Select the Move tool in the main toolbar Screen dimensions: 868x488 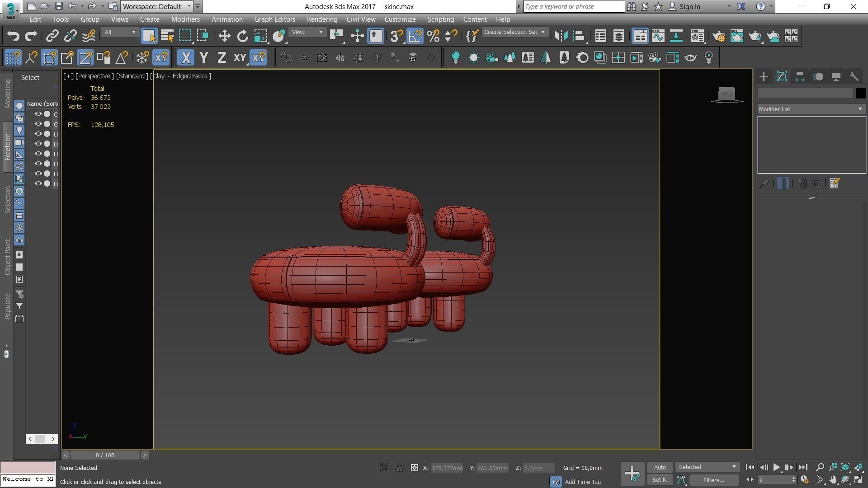click(x=224, y=36)
